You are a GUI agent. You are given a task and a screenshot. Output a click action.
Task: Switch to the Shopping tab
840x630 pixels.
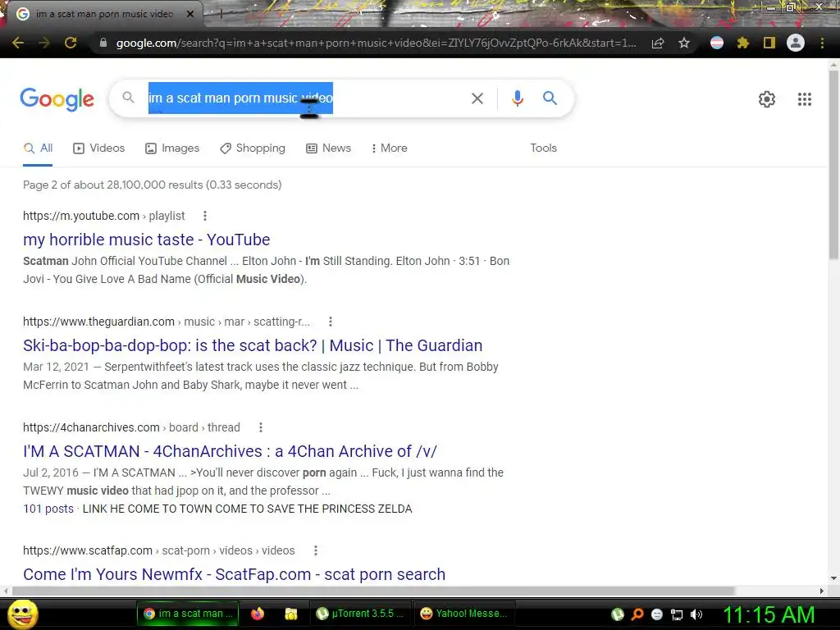pyautogui.click(x=253, y=148)
